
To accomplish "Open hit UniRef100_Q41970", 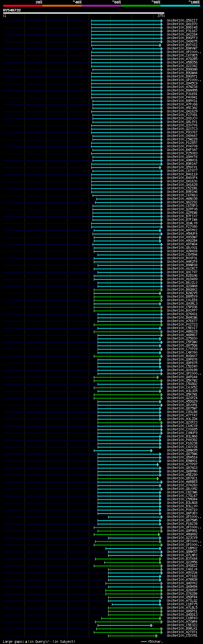I will [182, 24].
